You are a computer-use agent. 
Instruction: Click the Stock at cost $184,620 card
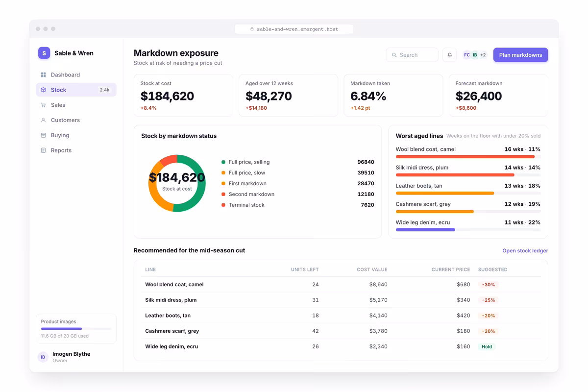pos(183,96)
